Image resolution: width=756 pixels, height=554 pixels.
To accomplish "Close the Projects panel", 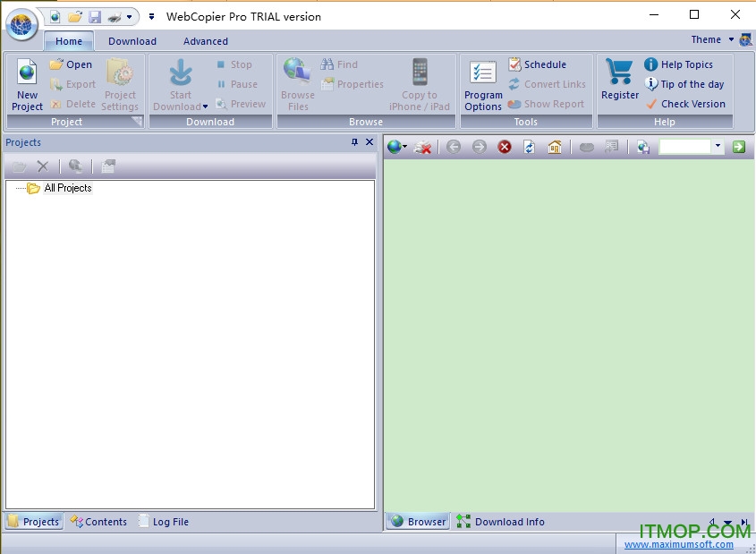I will click(x=370, y=141).
